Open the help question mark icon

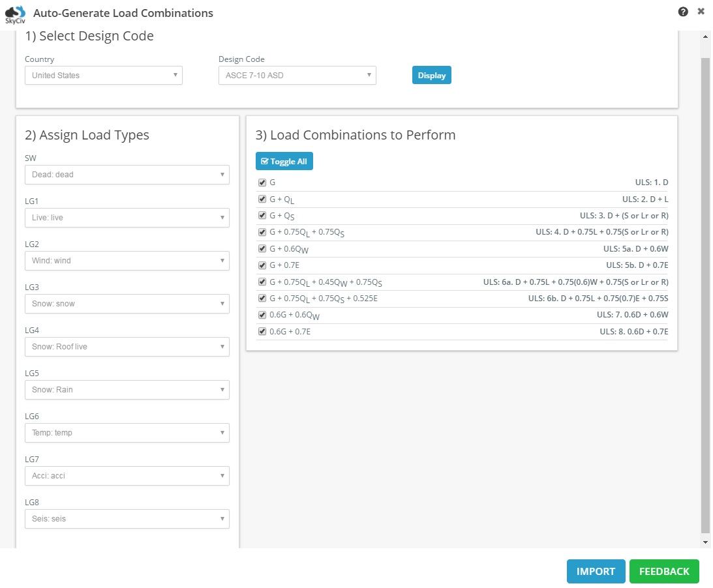pos(682,12)
